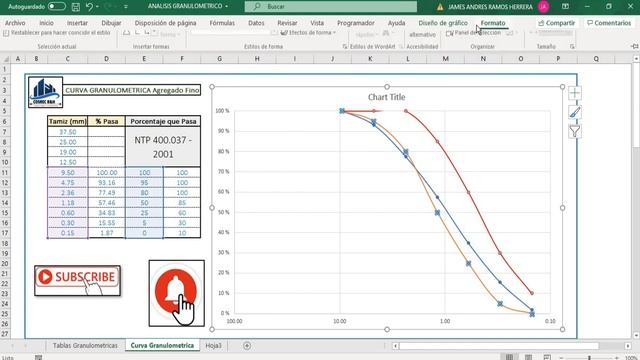Click the horizontal scrollbar left arrow
The image size is (640, 360).
[395, 346]
